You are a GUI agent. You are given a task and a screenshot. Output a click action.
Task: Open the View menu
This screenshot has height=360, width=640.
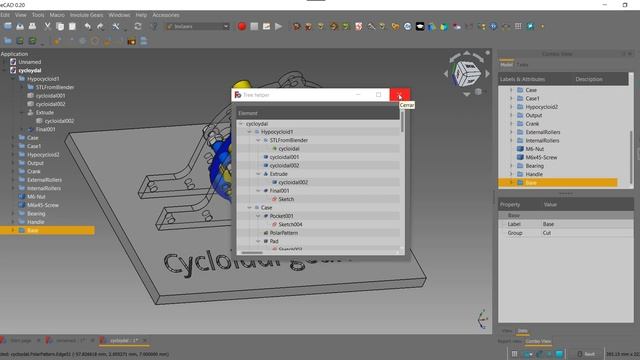[20, 15]
